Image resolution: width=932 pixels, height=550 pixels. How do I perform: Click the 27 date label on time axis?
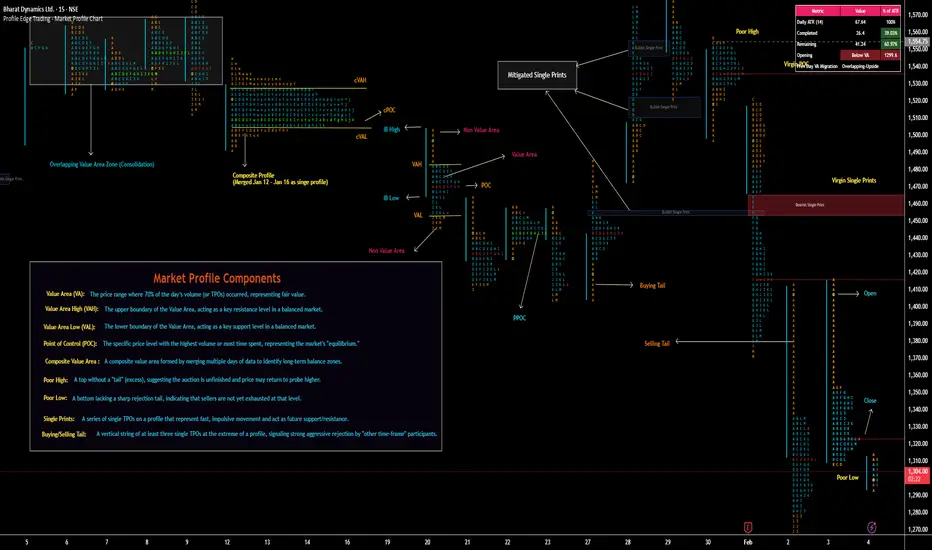587,542
